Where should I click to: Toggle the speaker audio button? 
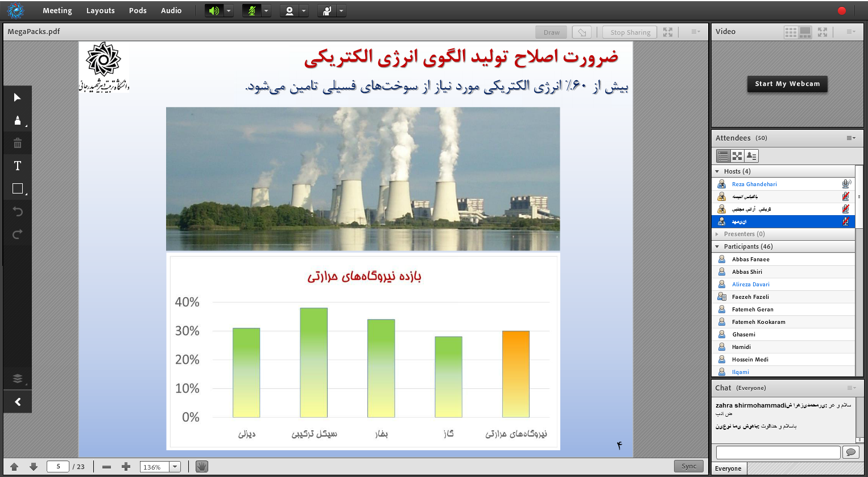[x=214, y=11]
